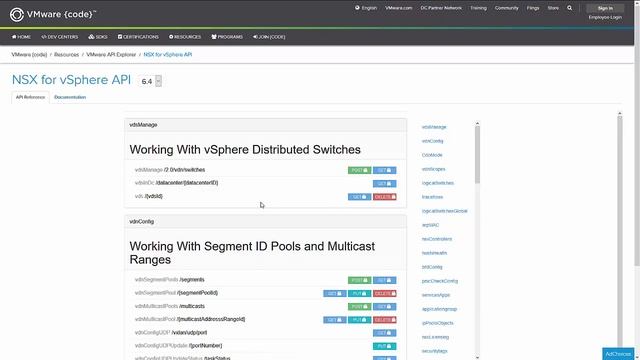The image size is (640, 360).
Task: Click the side index scrollbar thumb
Action: (x=477, y=154)
